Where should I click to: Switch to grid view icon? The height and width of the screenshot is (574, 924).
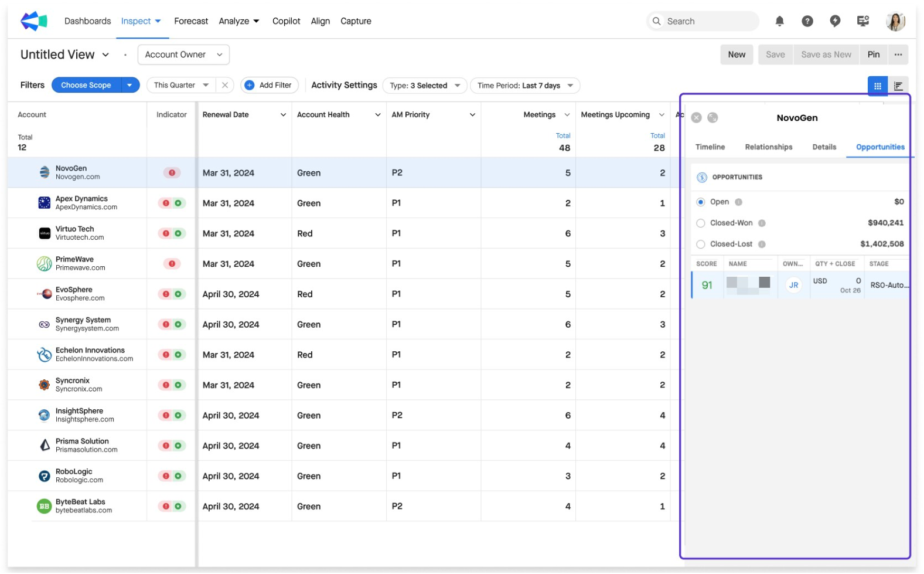(x=877, y=86)
